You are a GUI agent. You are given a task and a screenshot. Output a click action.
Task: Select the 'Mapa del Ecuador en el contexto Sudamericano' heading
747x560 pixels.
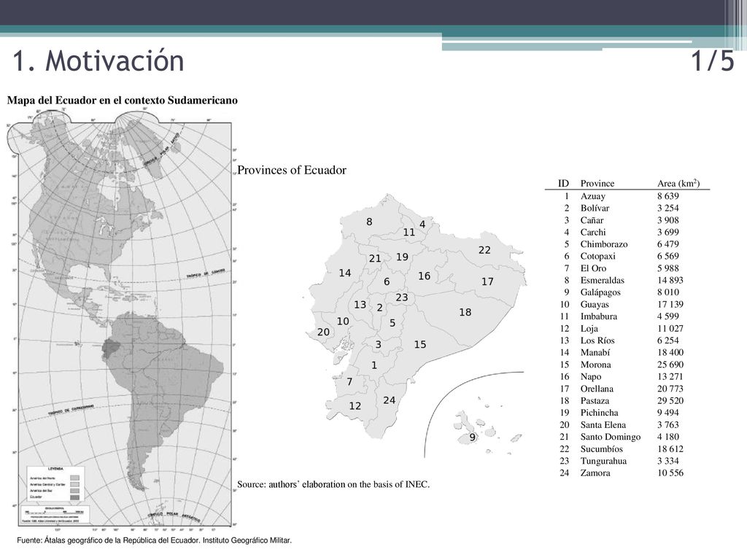pos(122,101)
